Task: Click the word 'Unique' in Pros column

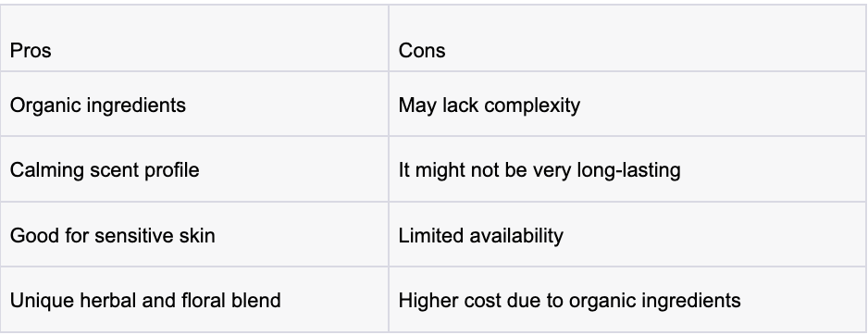Action: click(x=42, y=301)
